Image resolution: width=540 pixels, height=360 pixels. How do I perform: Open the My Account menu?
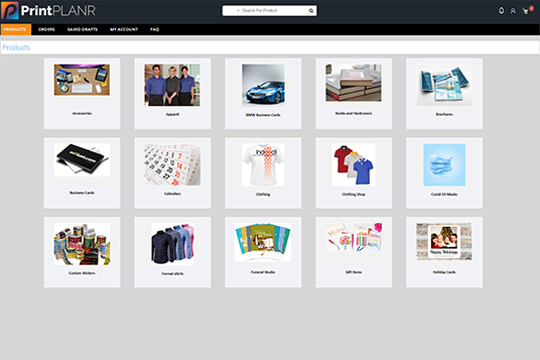coord(124,29)
